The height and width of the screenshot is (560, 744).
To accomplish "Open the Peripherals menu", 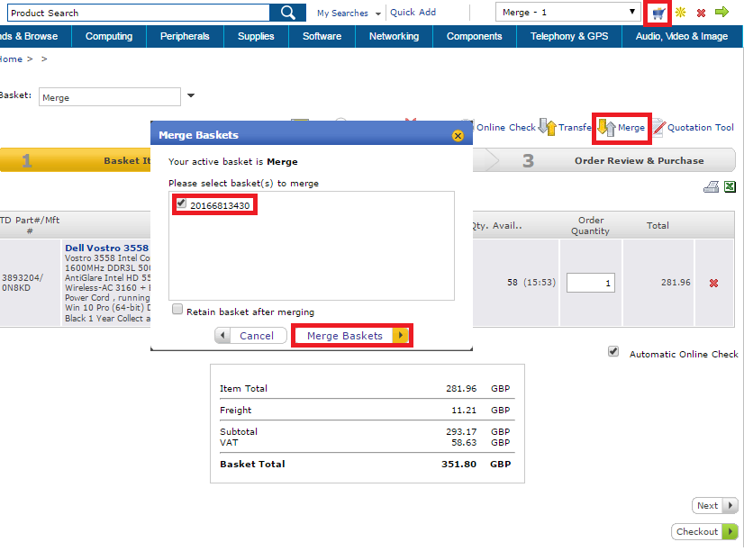I will [185, 36].
